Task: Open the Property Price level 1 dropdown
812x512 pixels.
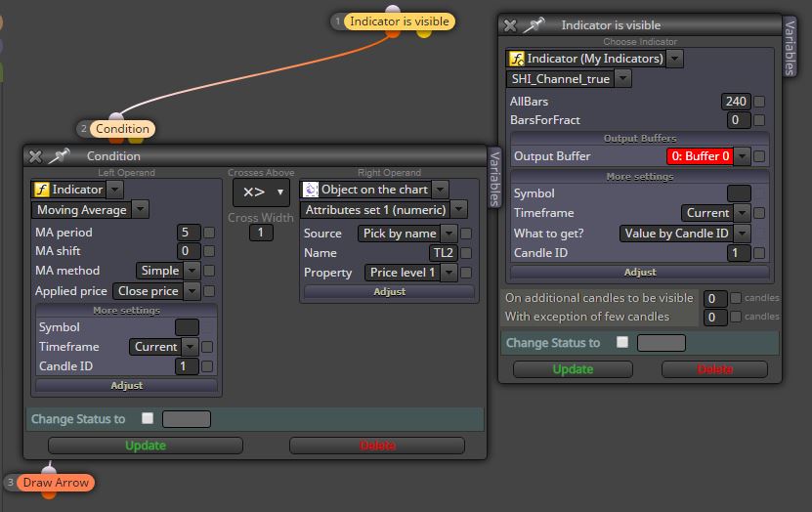Action: tap(449, 273)
